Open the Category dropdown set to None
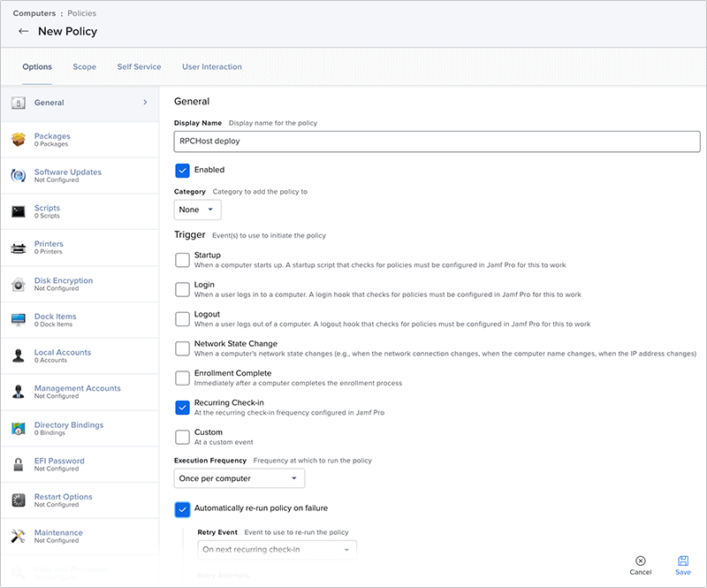707x588 pixels. point(198,210)
